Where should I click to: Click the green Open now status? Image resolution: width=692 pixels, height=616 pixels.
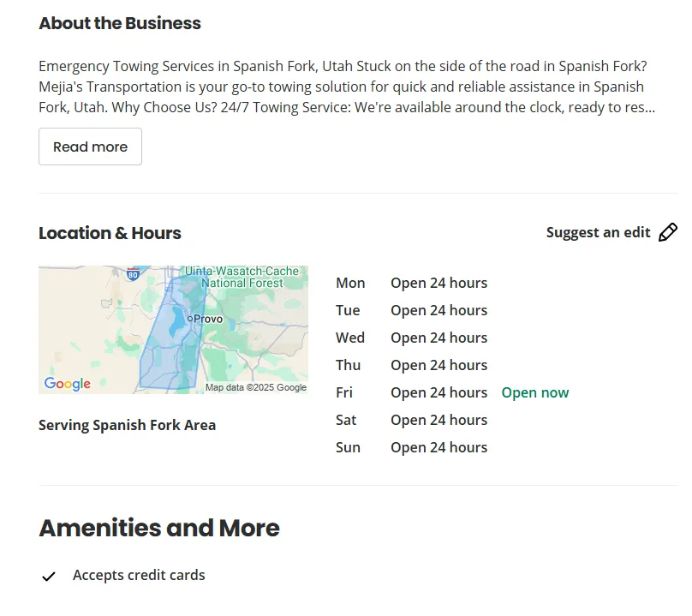(x=534, y=392)
